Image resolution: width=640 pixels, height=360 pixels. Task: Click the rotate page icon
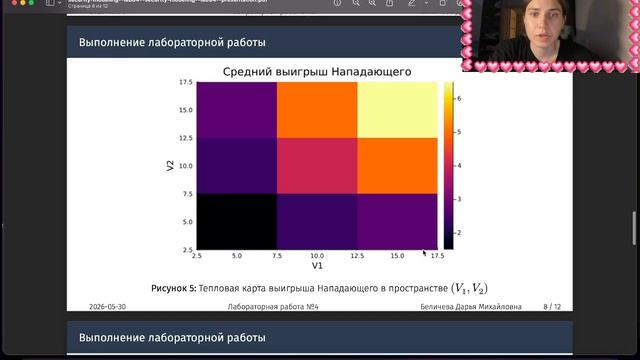(x=442, y=3)
